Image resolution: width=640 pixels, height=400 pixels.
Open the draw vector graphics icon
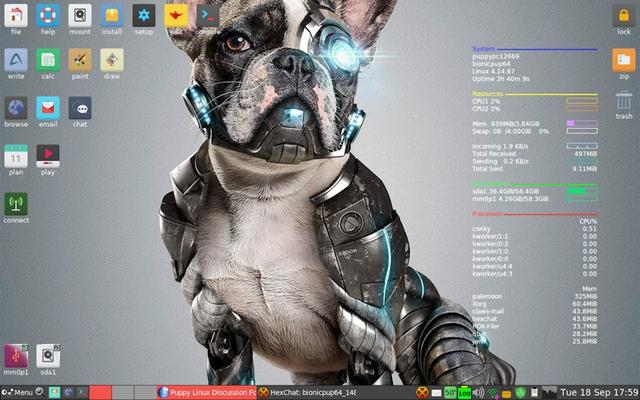tap(112, 60)
